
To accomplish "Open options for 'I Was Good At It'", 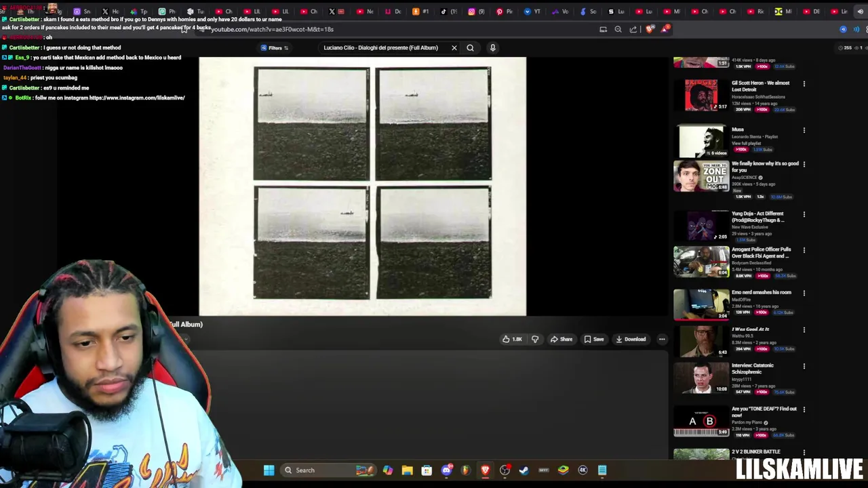I will point(804,330).
